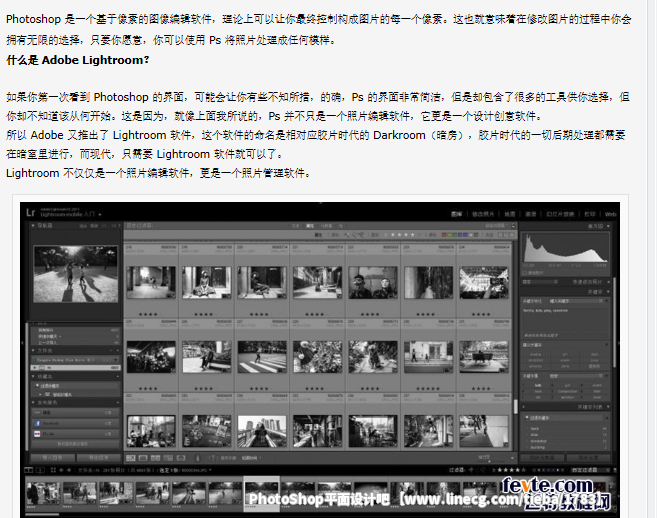Filter by four-star rating in attribute bar
The image size is (657, 518).
(x=413, y=235)
